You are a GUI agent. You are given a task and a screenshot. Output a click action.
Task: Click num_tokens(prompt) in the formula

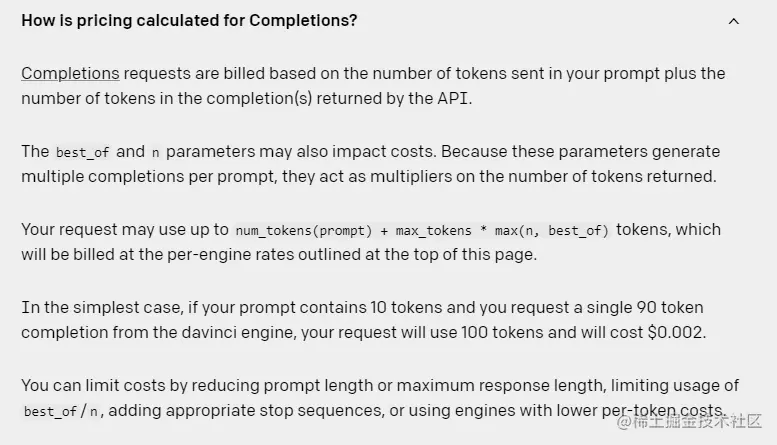304,230
